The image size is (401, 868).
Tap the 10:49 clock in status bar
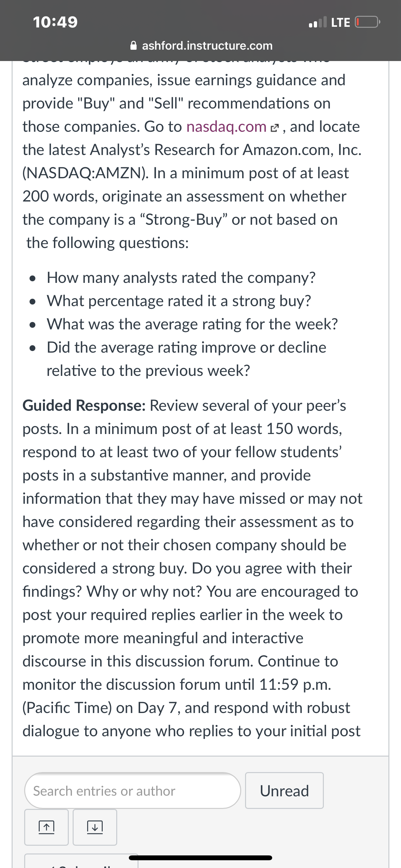coord(55,22)
